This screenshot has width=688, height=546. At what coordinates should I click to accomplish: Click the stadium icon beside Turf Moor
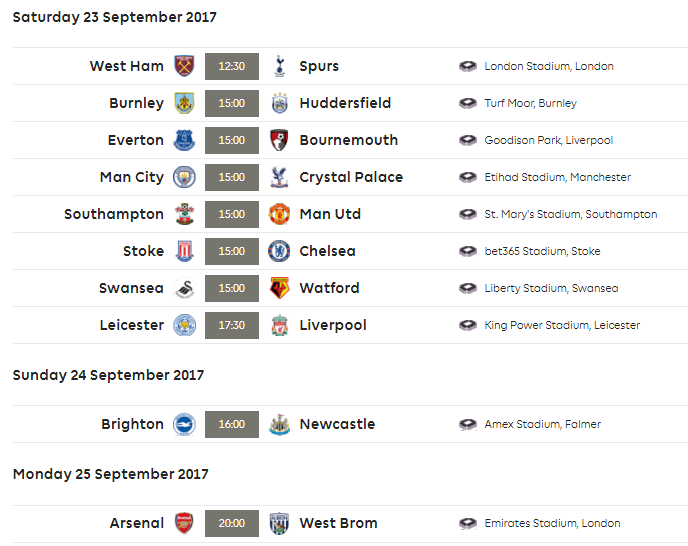coord(468,103)
